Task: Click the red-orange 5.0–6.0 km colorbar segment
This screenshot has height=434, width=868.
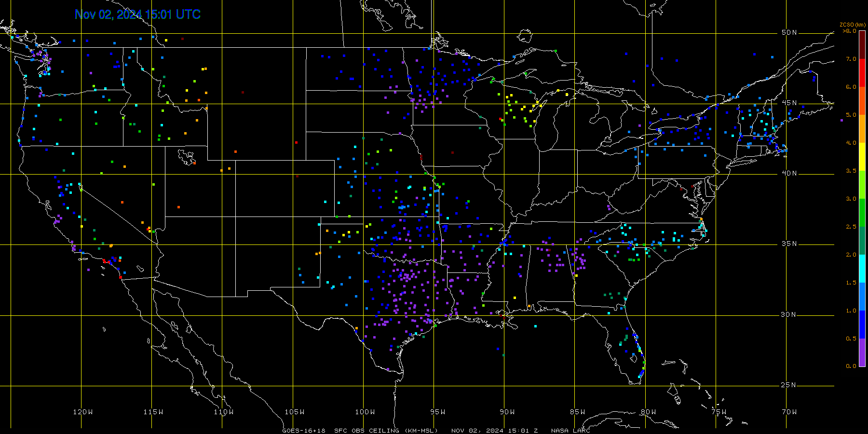Action: click(x=862, y=101)
